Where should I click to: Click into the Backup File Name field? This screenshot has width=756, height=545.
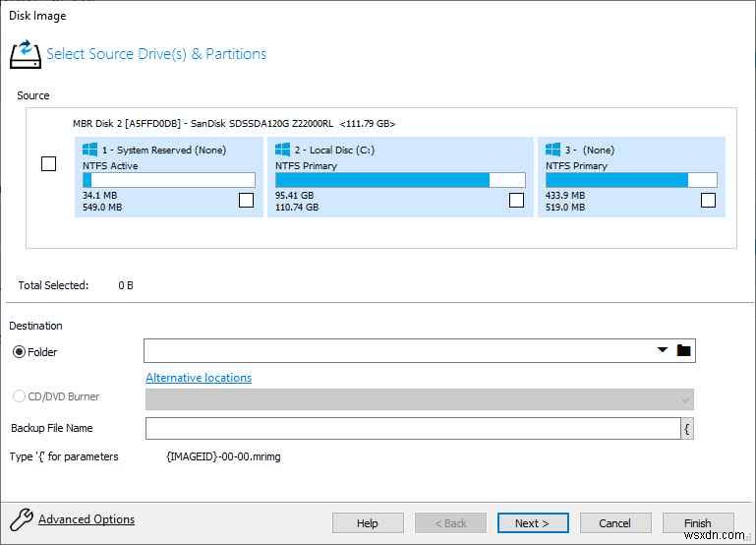coord(412,428)
